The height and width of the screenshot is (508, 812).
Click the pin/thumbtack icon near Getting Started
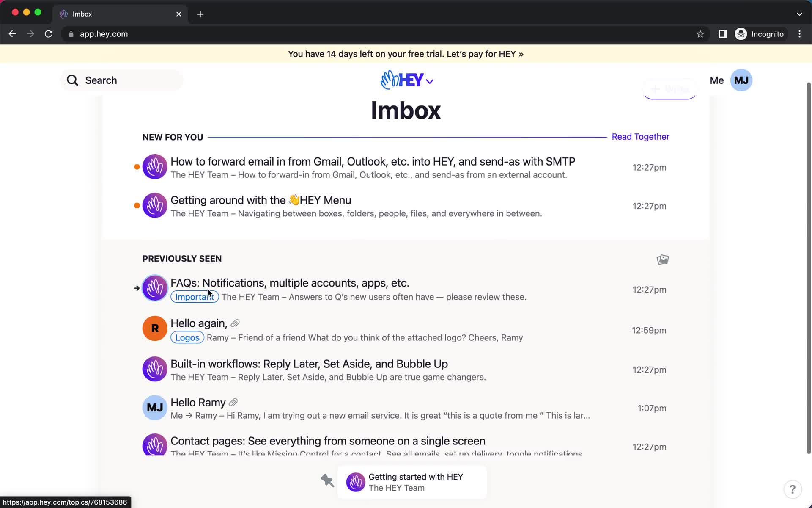327,481
